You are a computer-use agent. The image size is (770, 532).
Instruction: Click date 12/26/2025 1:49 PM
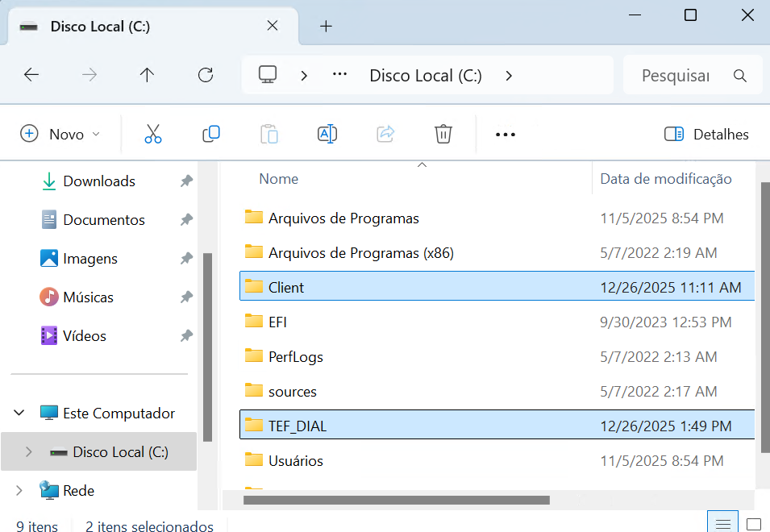click(x=666, y=426)
